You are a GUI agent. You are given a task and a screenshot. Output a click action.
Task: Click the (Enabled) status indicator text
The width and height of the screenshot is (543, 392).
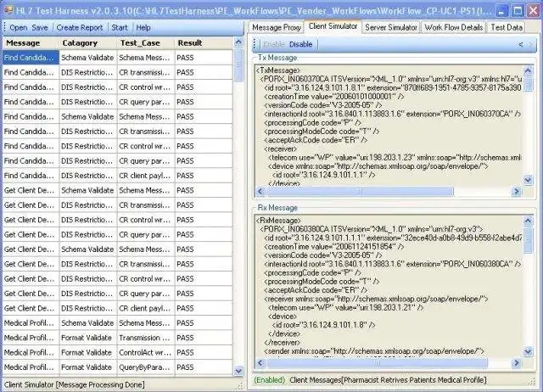269,380
